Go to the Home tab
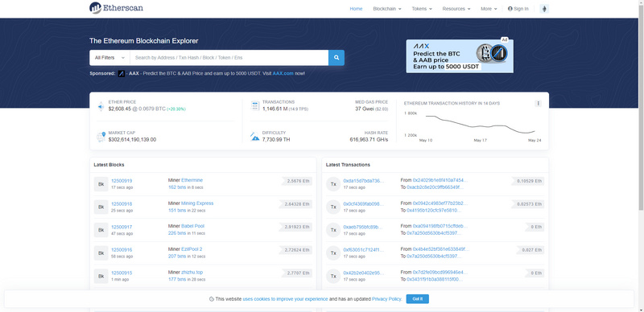644x312 pixels. tap(356, 9)
